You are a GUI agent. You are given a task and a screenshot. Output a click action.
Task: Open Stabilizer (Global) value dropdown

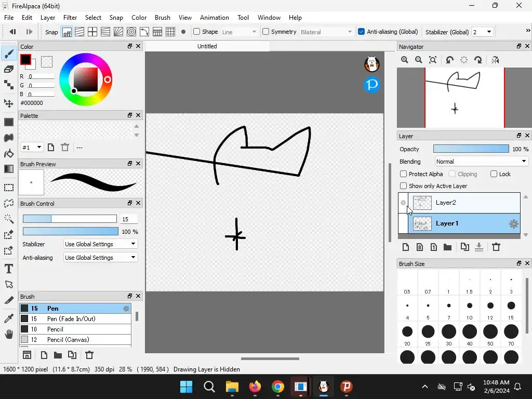[483, 32]
